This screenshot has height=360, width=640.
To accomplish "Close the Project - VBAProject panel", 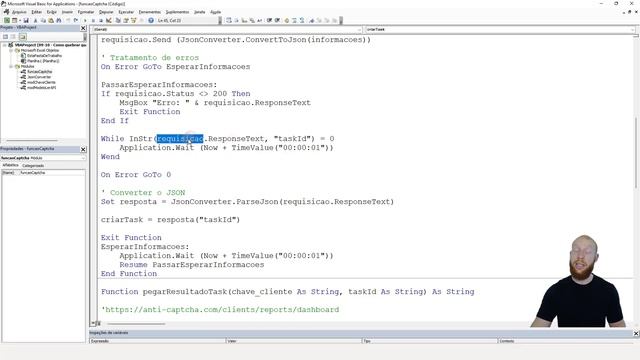I will click(83, 28).
